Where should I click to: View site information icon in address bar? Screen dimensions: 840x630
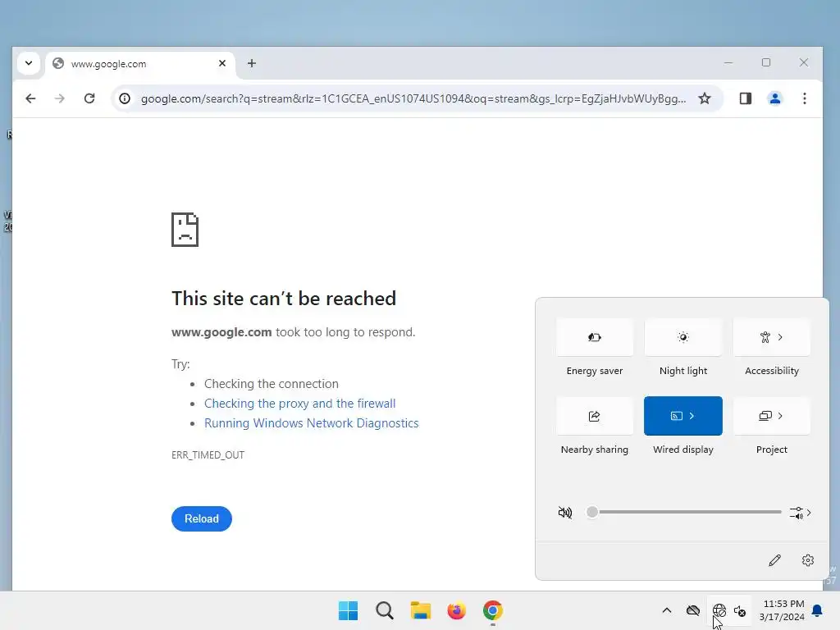point(125,98)
